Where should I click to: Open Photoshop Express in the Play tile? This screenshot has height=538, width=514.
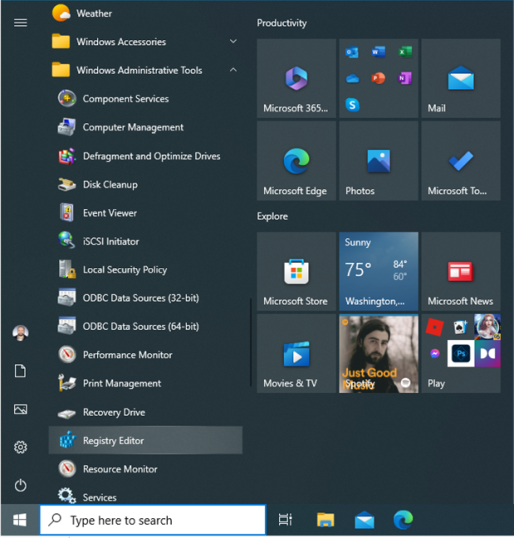pyautogui.click(x=461, y=353)
